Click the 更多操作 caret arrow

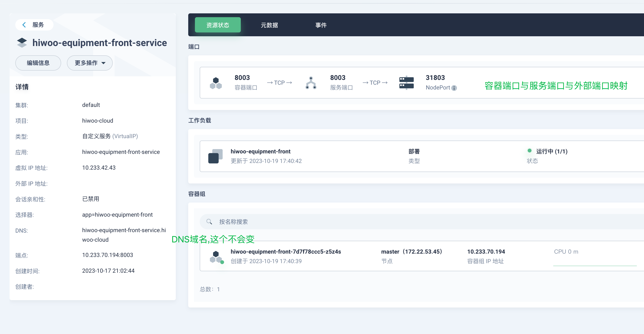103,63
